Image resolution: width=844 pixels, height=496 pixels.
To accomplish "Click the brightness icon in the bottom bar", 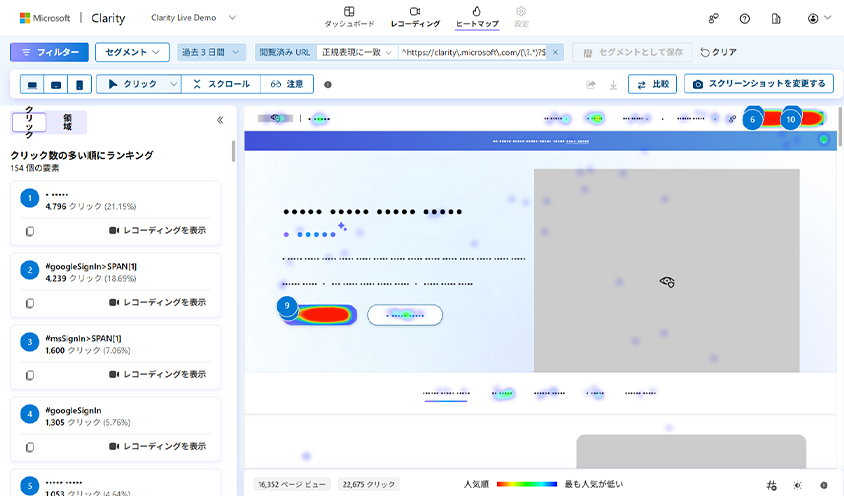I will 797,484.
